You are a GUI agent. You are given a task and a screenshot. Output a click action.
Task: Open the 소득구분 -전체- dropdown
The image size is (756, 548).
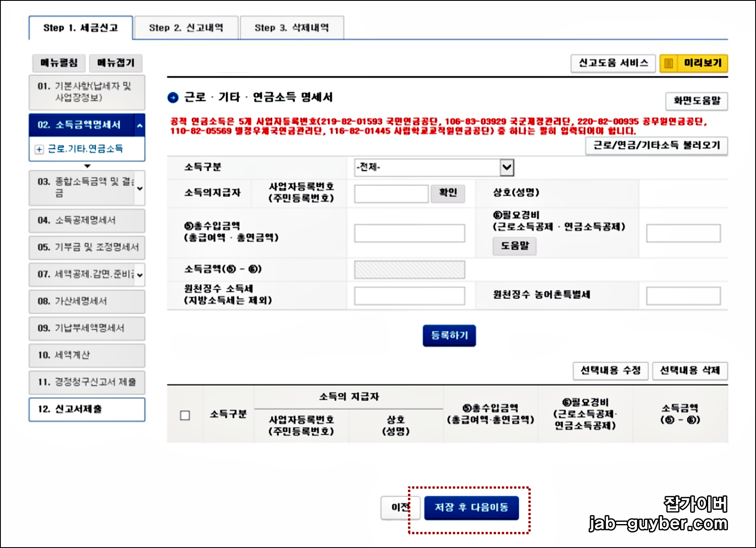[x=434, y=167]
